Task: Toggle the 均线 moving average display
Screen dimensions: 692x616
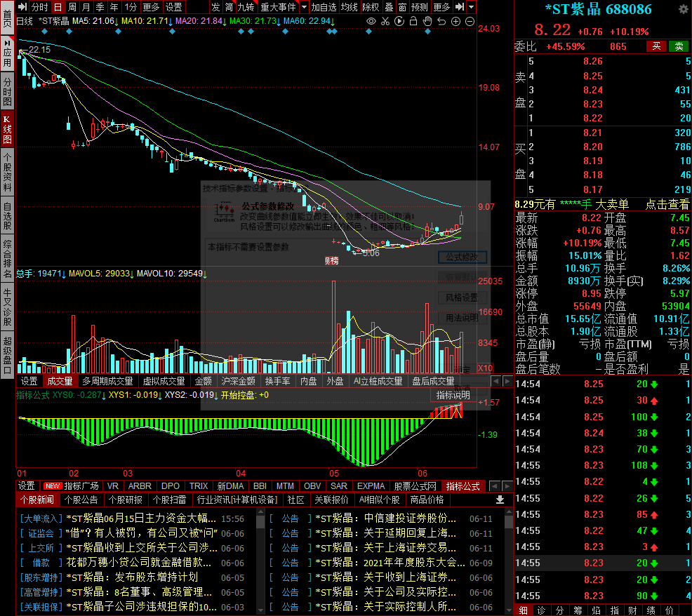Action: coord(349,6)
